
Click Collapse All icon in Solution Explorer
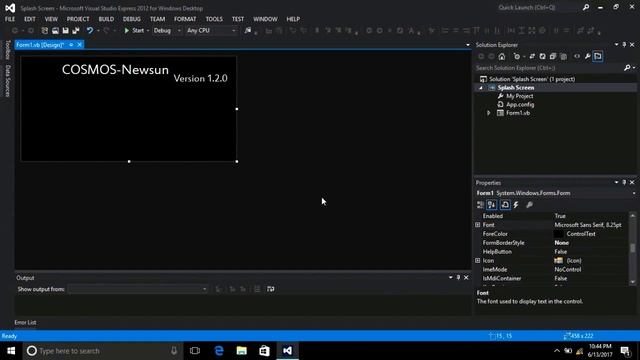553,56
